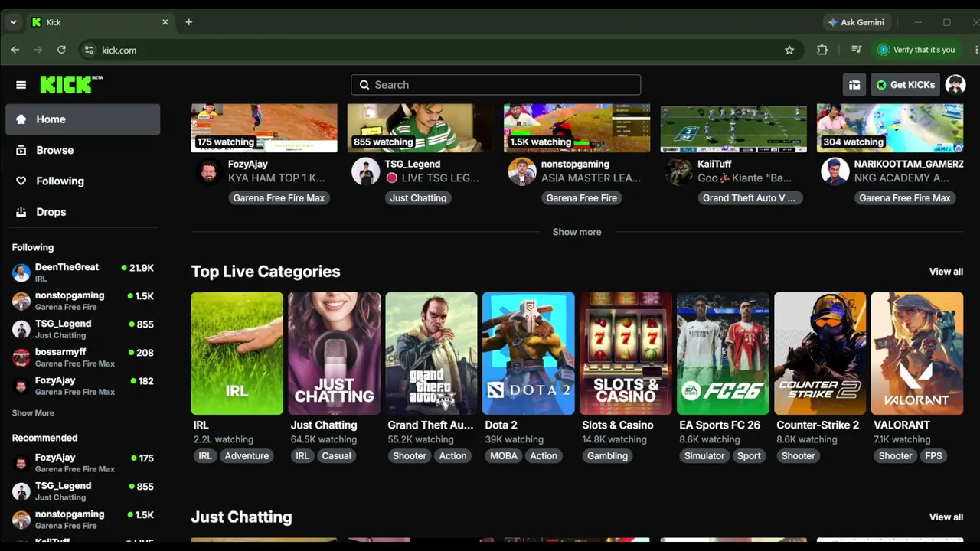View all Top Live Categories
Viewport: 980px width, 551px height.
[x=946, y=272]
